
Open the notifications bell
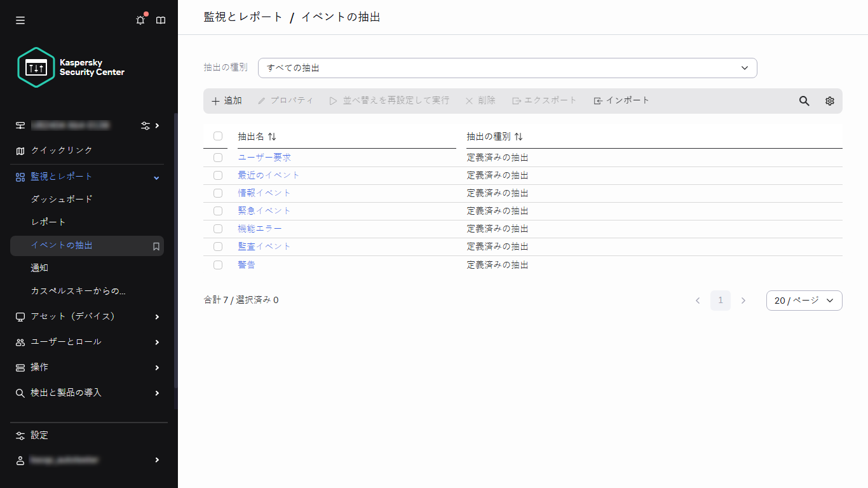pos(140,20)
